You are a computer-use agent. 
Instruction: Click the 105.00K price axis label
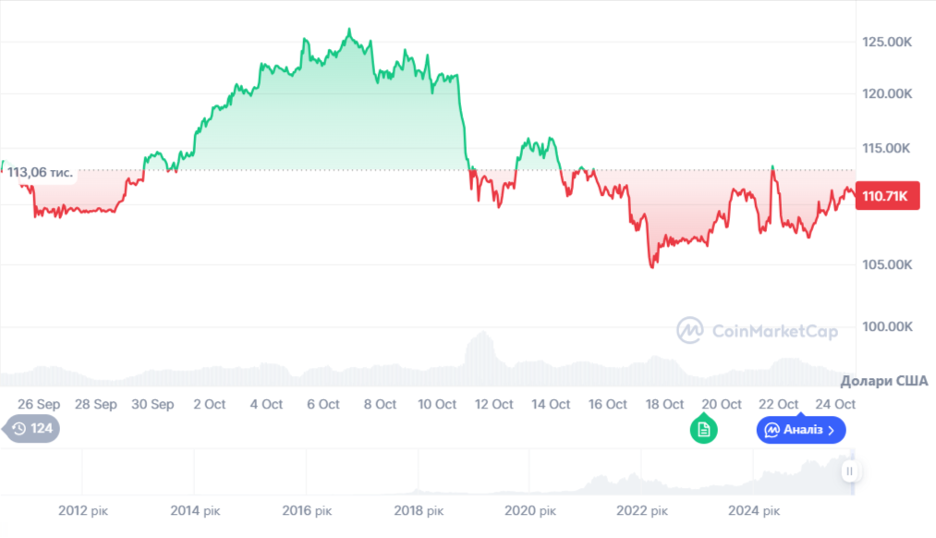pos(886,265)
